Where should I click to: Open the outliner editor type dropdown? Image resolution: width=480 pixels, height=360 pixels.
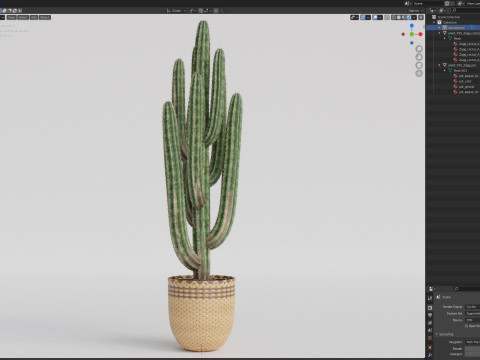(432, 11)
